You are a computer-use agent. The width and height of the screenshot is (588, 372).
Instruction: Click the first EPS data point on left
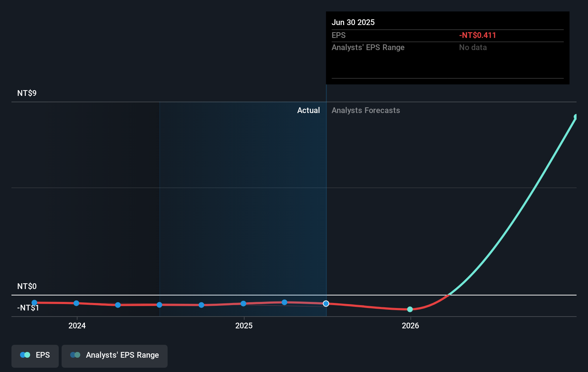click(34, 303)
